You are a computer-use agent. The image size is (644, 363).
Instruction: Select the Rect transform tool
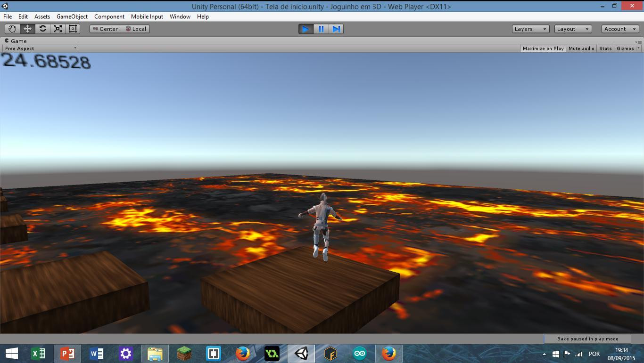click(x=73, y=29)
